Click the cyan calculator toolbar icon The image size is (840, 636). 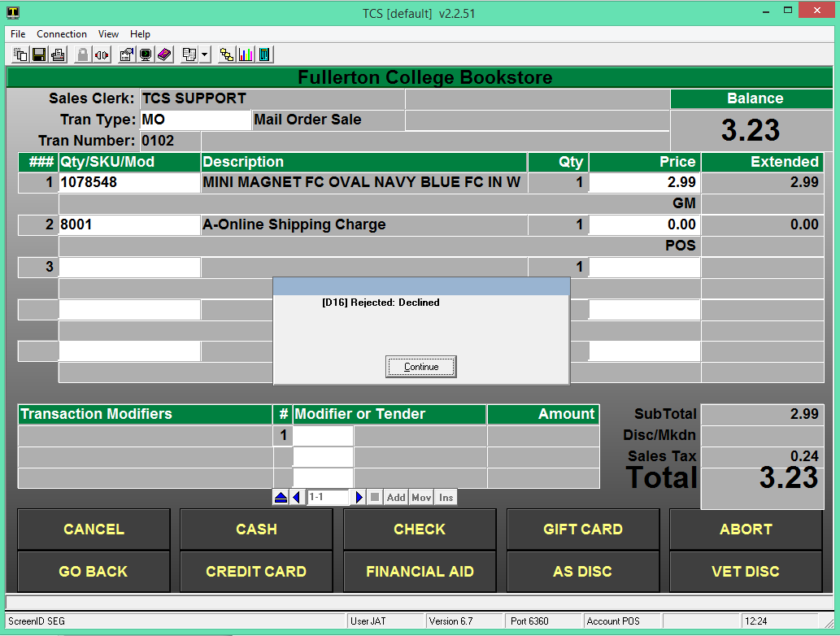tap(264, 54)
